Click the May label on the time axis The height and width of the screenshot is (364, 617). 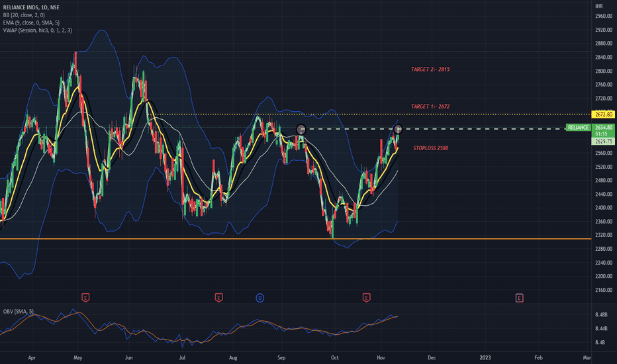[77, 357]
